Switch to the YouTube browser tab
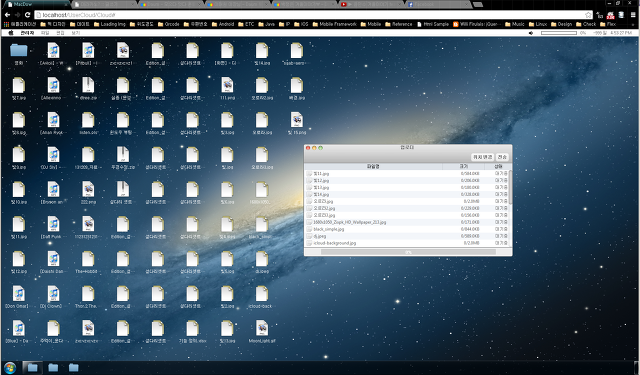This screenshot has height=375, width=640. point(371,4)
